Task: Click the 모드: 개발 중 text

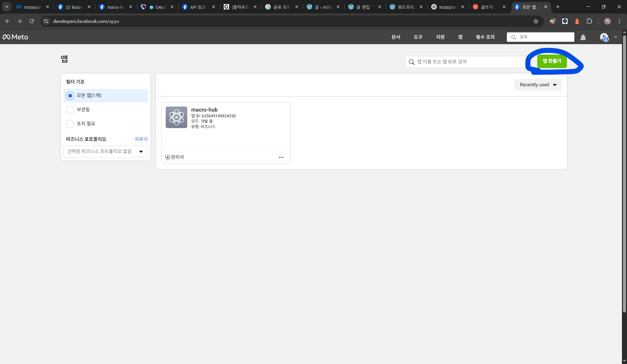Action: pos(202,121)
